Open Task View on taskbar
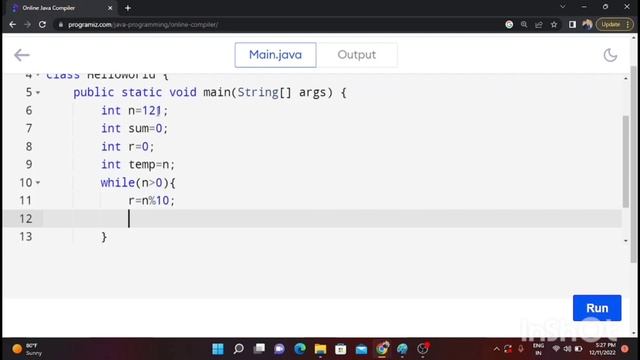 click(259, 349)
